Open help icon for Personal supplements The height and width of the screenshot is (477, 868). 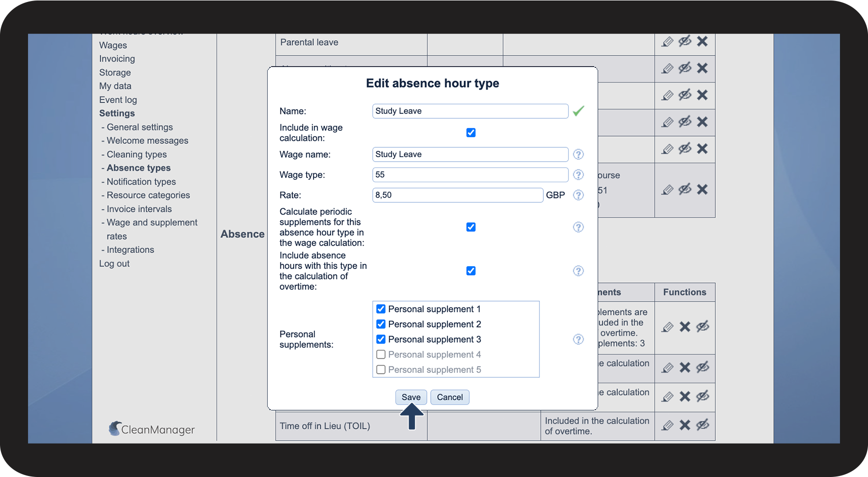click(x=578, y=339)
